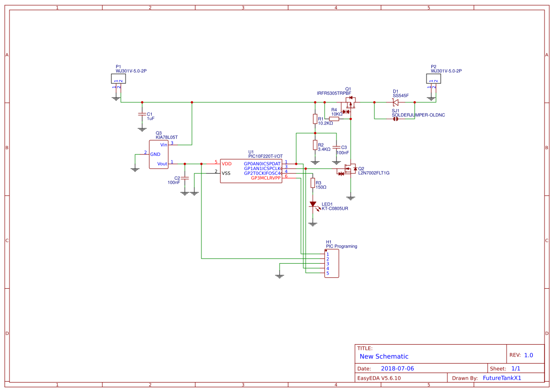Select the P2 connector symbol at top right
Screen dimensions: 554x392
[x=433, y=78]
